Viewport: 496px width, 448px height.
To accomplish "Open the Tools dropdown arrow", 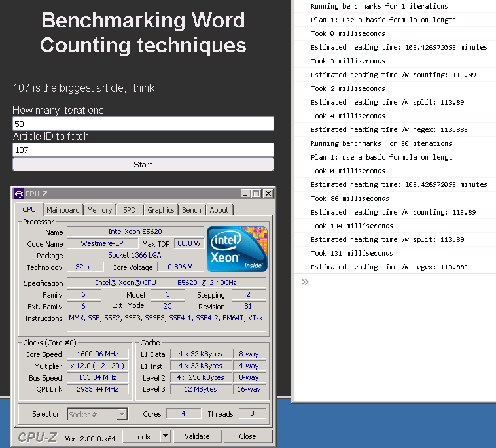I will click(x=165, y=436).
